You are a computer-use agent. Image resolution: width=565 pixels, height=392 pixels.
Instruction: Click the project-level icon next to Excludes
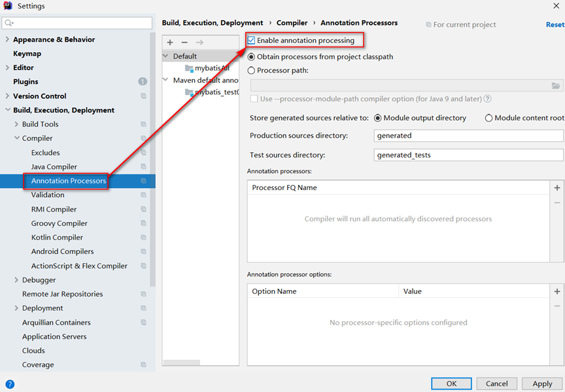click(143, 153)
